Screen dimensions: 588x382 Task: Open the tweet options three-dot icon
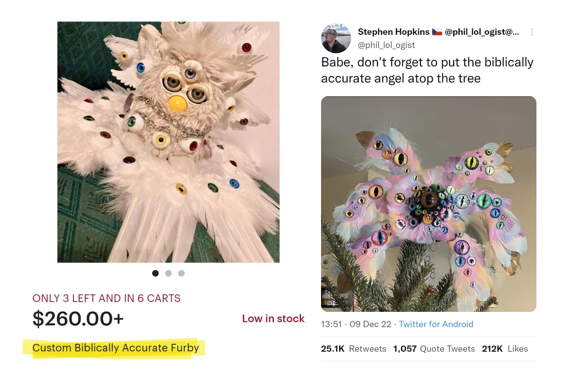click(532, 32)
